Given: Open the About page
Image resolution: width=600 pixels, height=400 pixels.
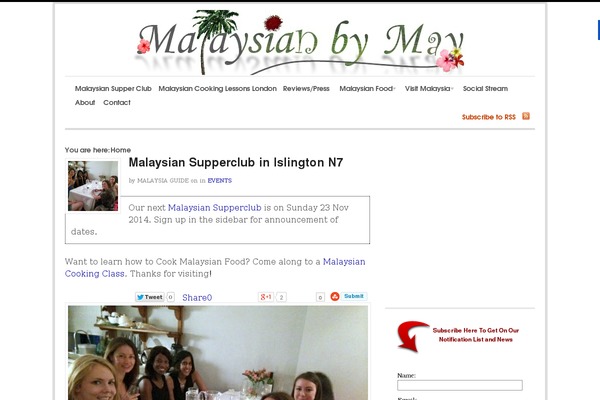Looking at the screenshot, I should click(x=85, y=103).
